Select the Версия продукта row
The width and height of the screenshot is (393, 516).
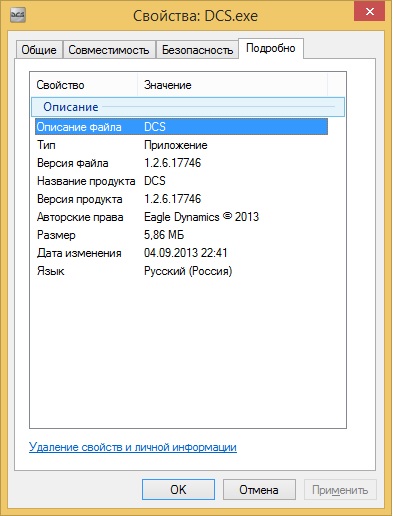pyautogui.click(x=181, y=199)
